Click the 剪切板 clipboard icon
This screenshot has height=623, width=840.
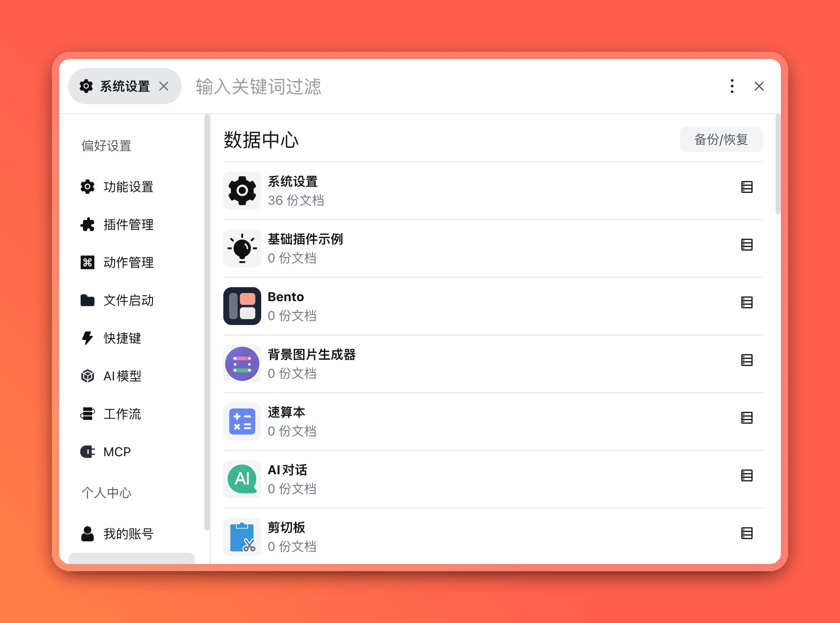[x=242, y=537]
